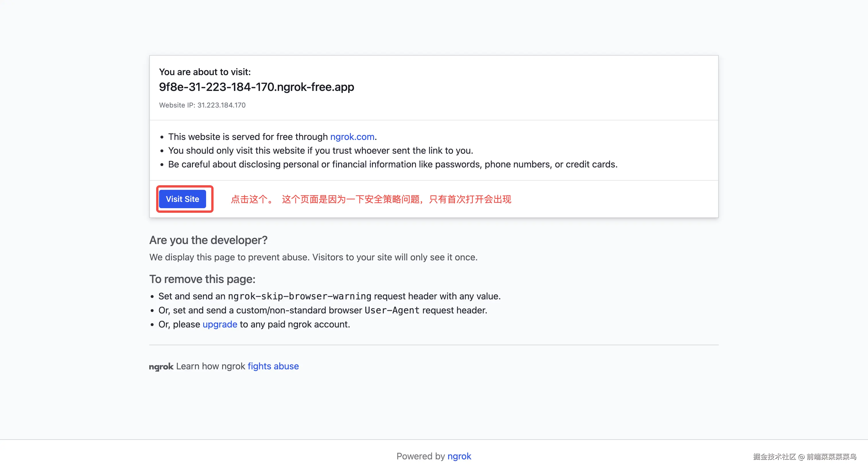Click the red Chinese annotation text
Screen dimensions: 868x472
tap(371, 199)
